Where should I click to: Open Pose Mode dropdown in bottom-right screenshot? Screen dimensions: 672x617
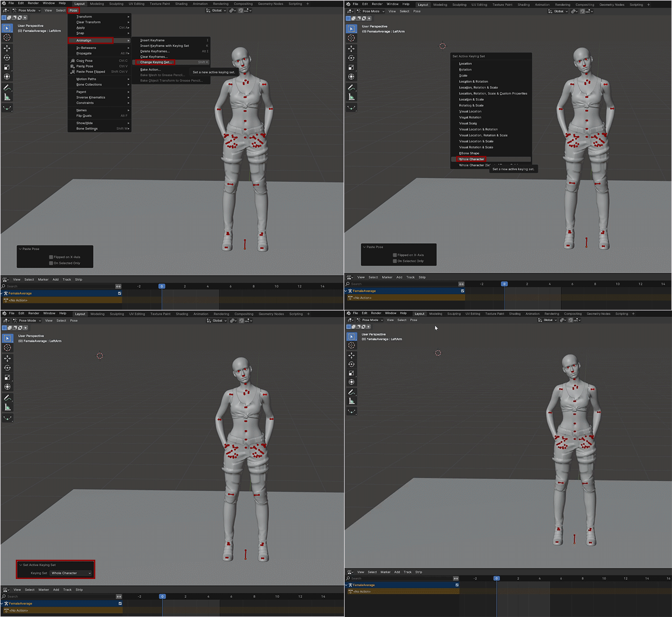(x=370, y=320)
